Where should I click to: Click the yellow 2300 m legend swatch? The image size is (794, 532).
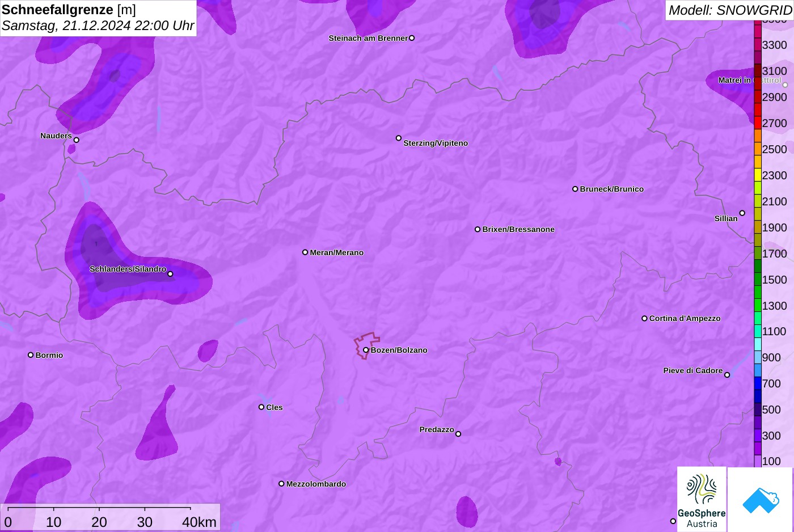coord(758,175)
